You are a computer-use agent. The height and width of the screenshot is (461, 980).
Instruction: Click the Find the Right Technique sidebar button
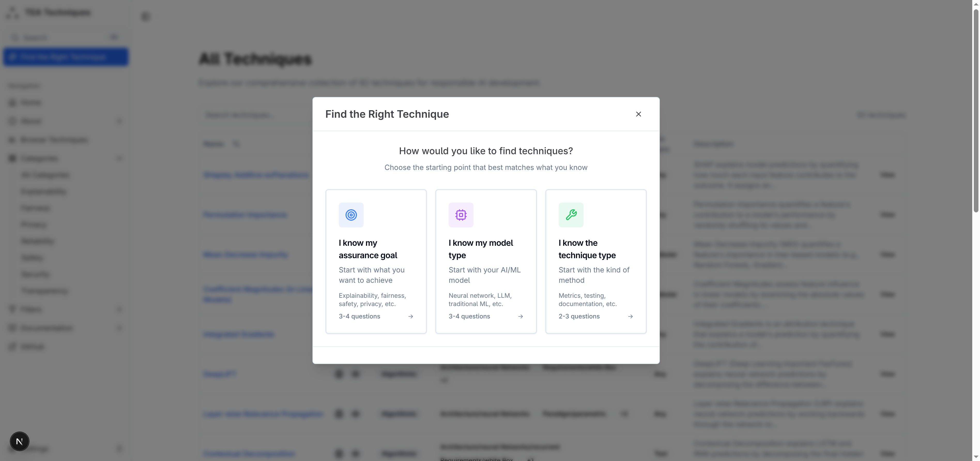[x=65, y=57]
